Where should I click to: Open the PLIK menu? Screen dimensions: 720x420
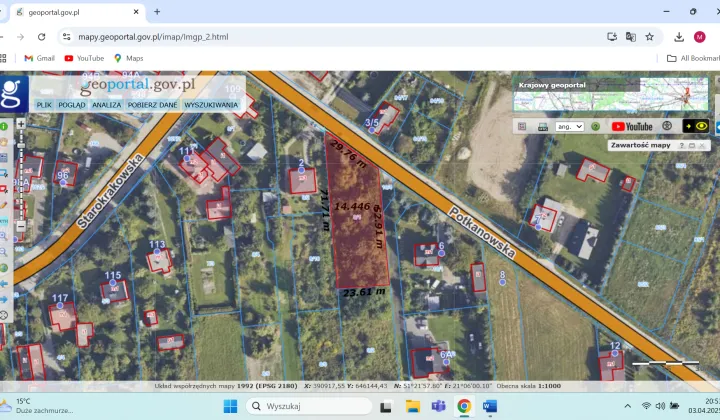[44, 105]
